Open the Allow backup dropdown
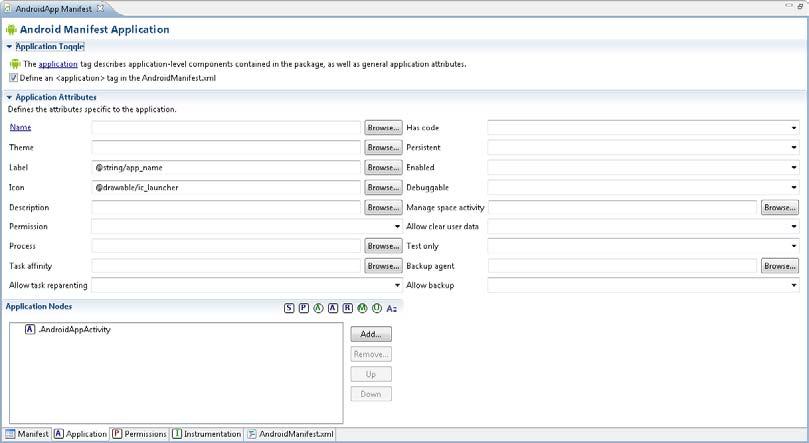This screenshot has width=809, height=443. pyautogui.click(x=794, y=285)
